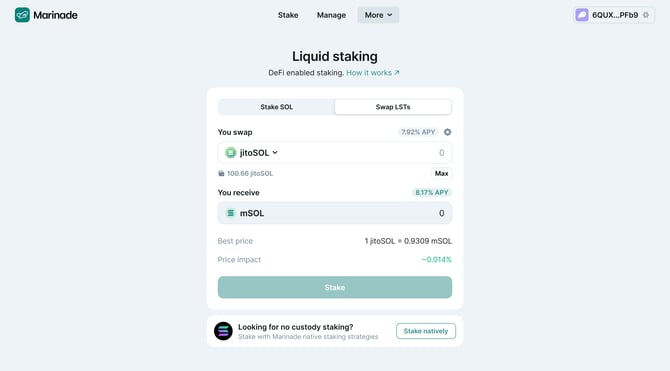This screenshot has height=371, width=670.
Task: Click the purple wallet avatar icon
Action: pyautogui.click(x=582, y=15)
